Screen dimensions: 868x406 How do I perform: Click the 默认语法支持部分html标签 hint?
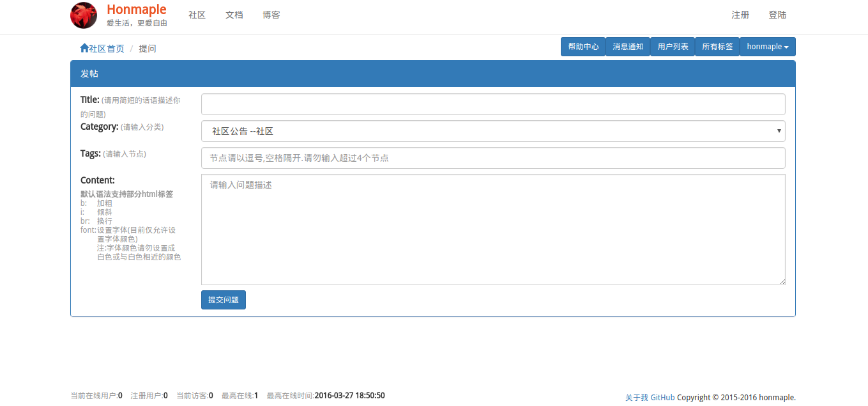click(126, 194)
